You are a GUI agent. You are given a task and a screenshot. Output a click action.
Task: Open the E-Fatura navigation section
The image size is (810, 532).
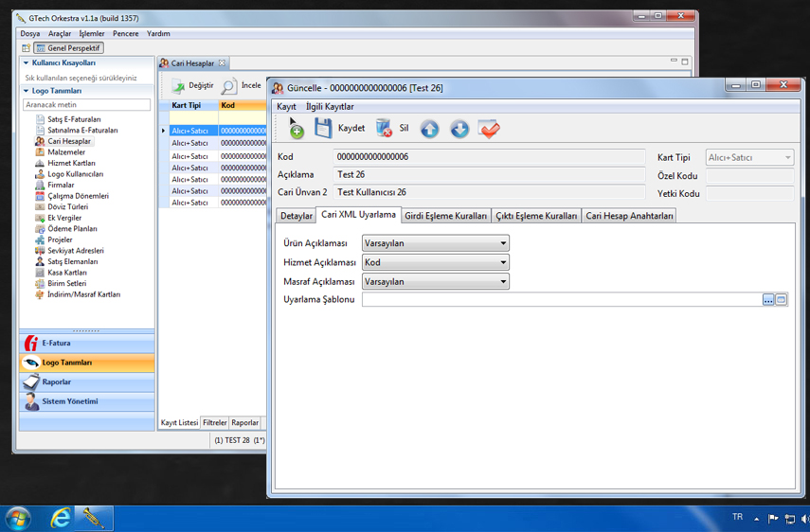pos(87,343)
